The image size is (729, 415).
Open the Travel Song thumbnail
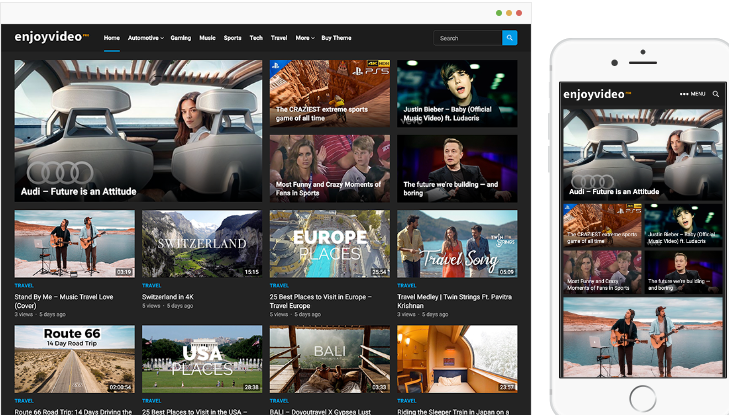click(457, 244)
